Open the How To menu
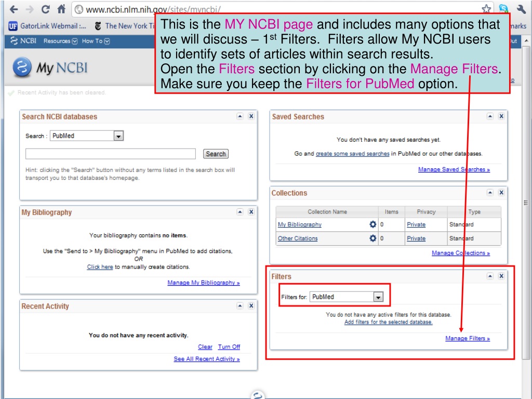 pyautogui.click(x=96, y=41)
